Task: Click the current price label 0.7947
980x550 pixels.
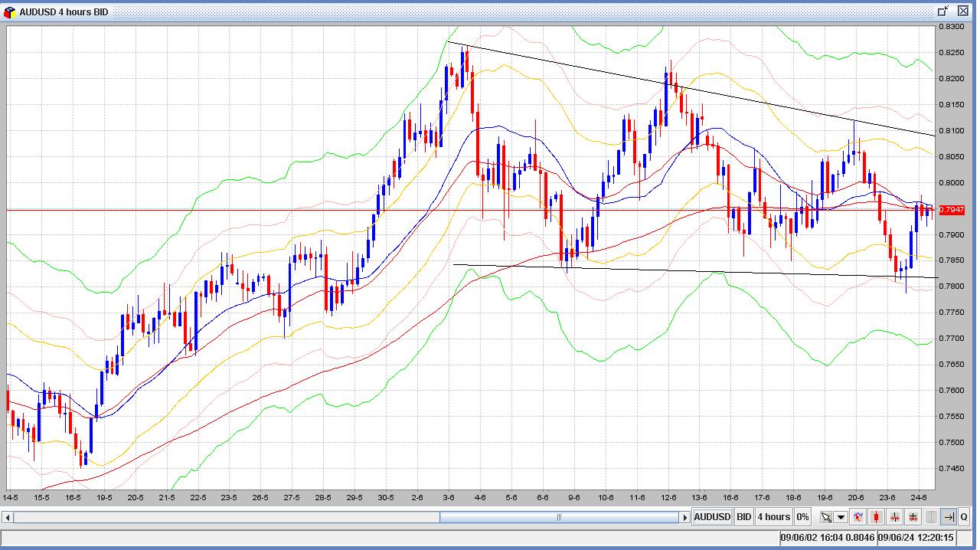Action: 950,210
